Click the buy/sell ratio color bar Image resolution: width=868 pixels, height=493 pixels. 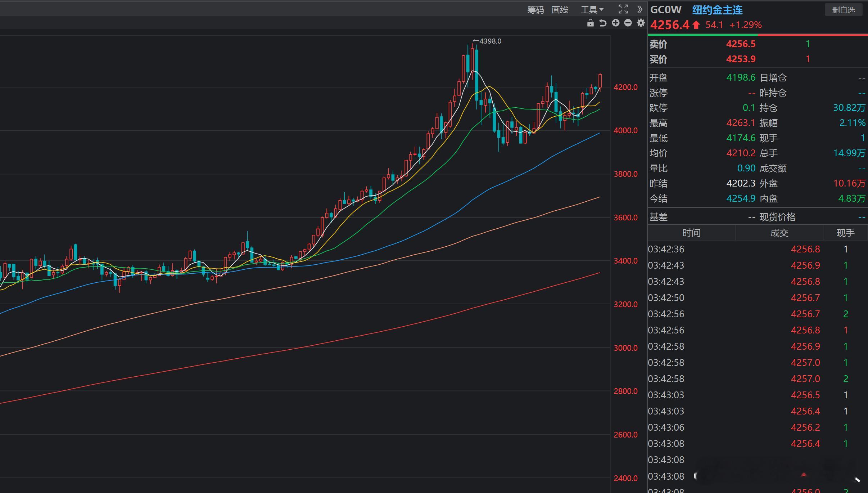[x=758, y=35]
